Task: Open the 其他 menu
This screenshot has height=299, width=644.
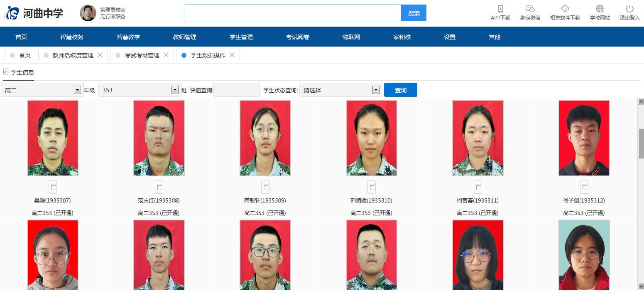Action: click(495, 37)
